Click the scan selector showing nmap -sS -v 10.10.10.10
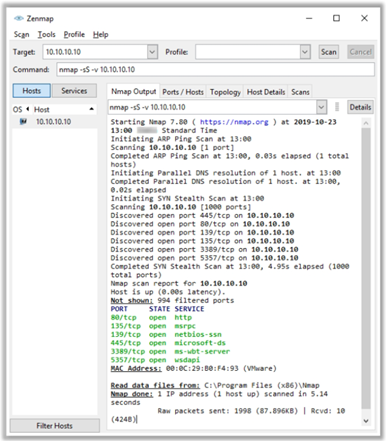386x441 pixels. (212, 107)
